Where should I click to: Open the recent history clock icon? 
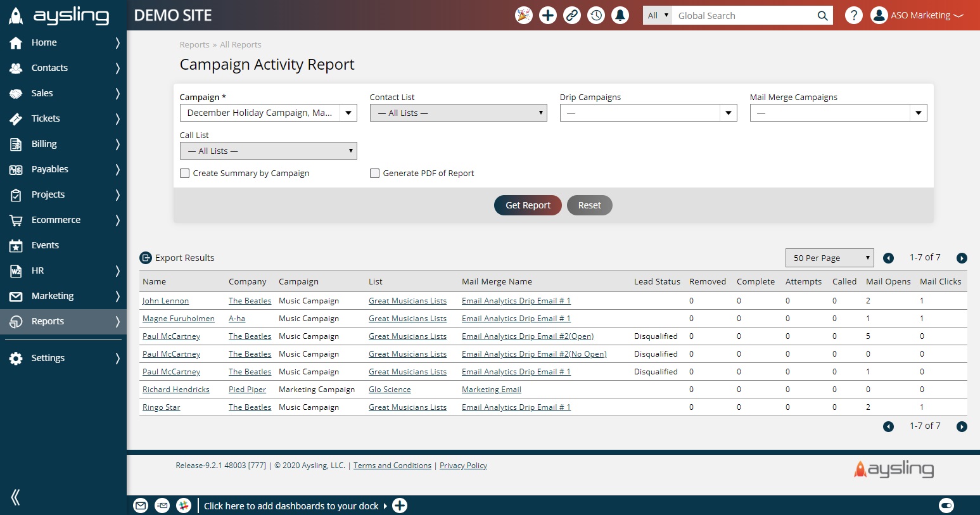pos(596,15)
